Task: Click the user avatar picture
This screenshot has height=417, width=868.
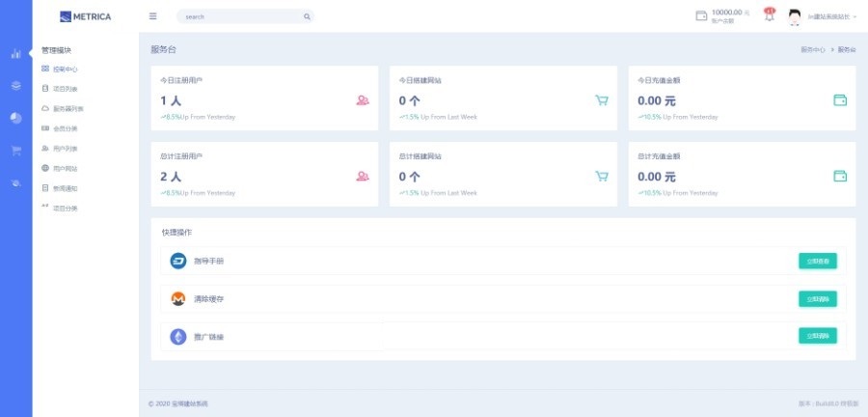Action: (x=795, y=17)
